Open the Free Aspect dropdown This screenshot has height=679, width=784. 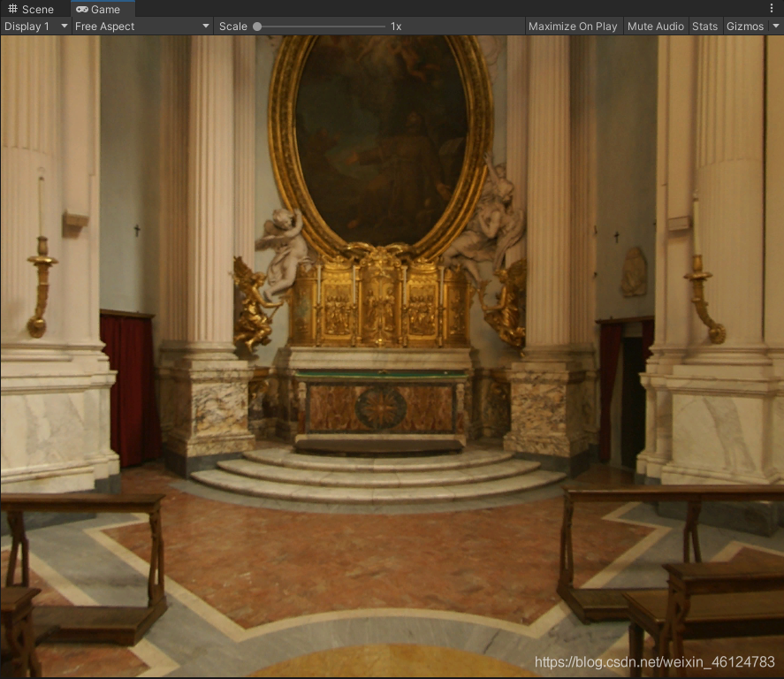click(142, 26)
